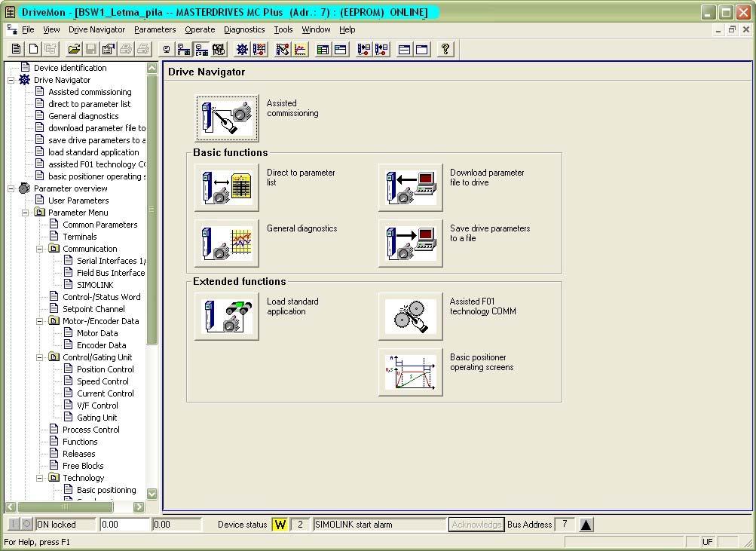Click the lined document icon starting the toolbar
The height and width of the screenshot is (551, 756).
click(x=16, y=49)
